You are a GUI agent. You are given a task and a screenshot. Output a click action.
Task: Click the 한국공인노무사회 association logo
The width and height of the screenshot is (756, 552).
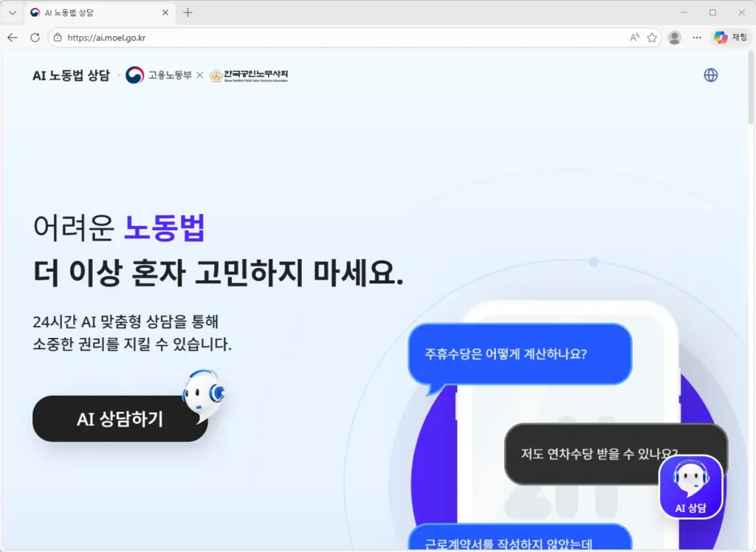249,75
